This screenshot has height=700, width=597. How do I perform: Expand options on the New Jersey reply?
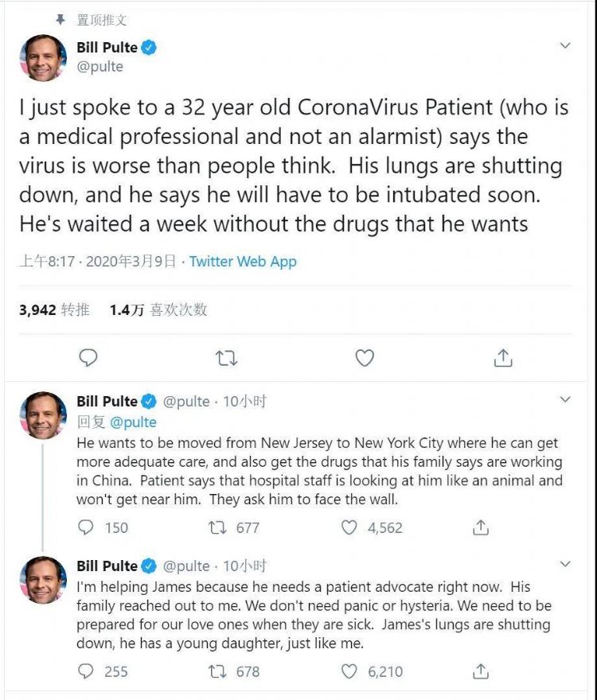pos(565,399)
